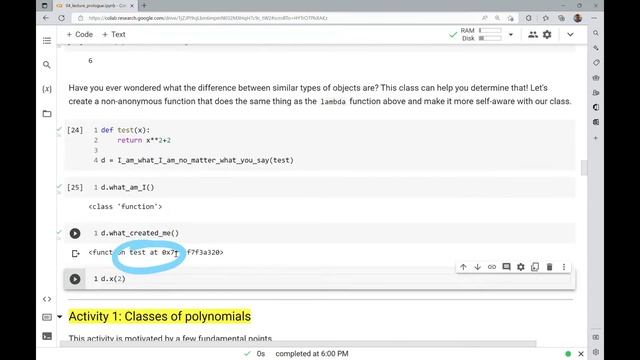640x360 pixels.
Task: Open the command palette icon
Action: tap(47, 317)
